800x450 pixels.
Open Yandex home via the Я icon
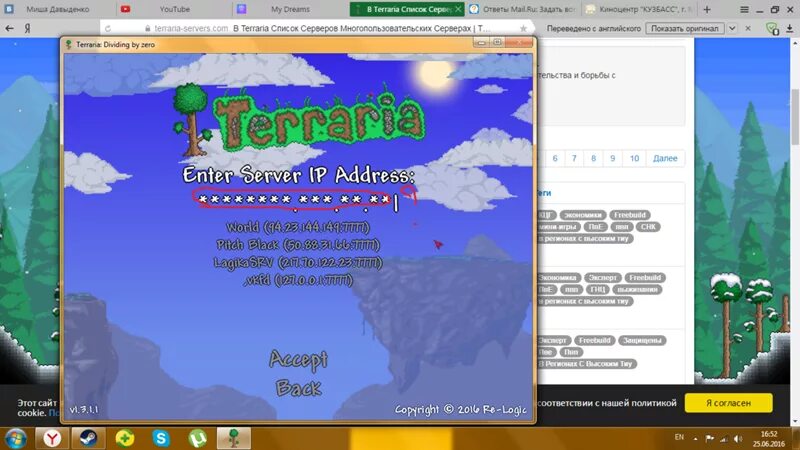28,29
